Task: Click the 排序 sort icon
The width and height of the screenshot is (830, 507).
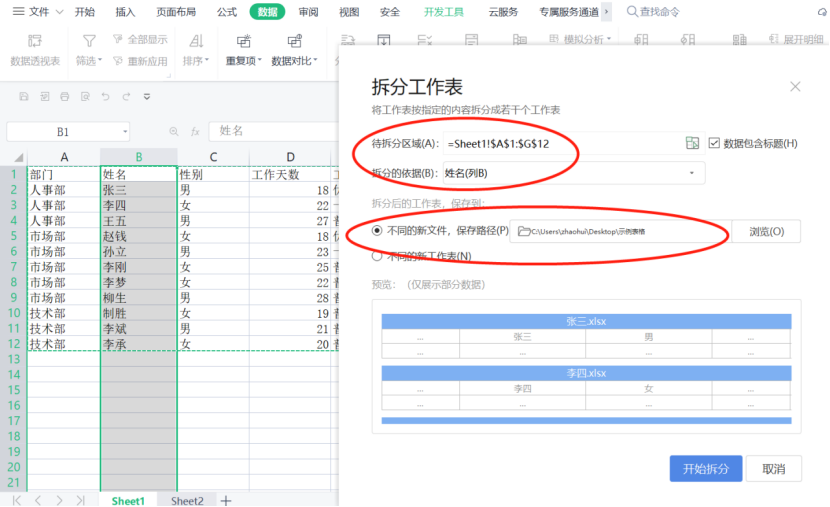Action: pyautogui.click(x=196, y=41)
